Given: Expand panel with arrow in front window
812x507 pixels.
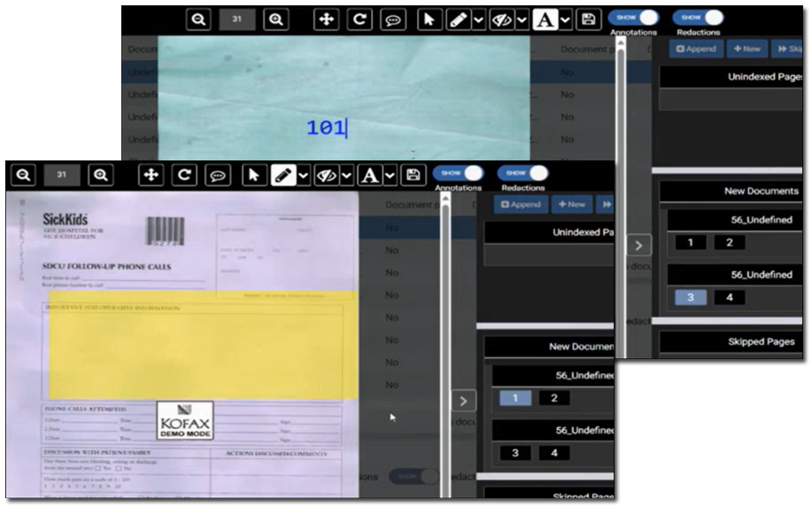Looking at the screenshot, I should pos(463,401).
